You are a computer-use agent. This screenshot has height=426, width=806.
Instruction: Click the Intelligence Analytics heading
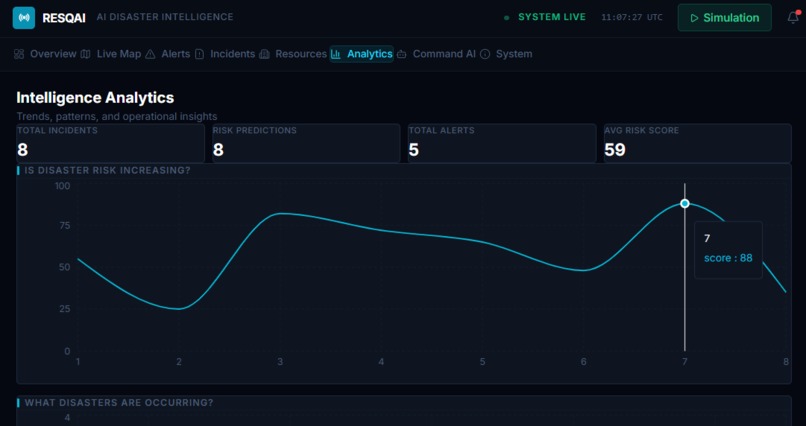pyautogui.click(x=95, y=98)
